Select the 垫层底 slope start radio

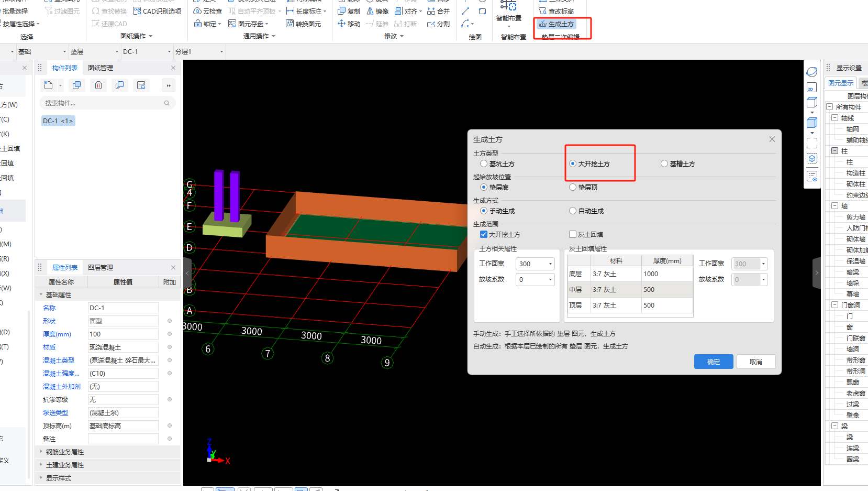click(484, 188)
